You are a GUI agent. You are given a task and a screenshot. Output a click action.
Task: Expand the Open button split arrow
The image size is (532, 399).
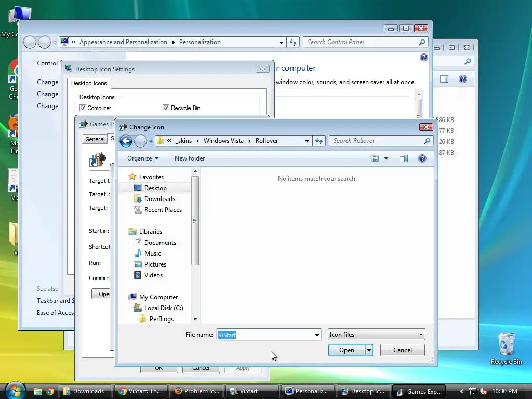tap(369, 350)
